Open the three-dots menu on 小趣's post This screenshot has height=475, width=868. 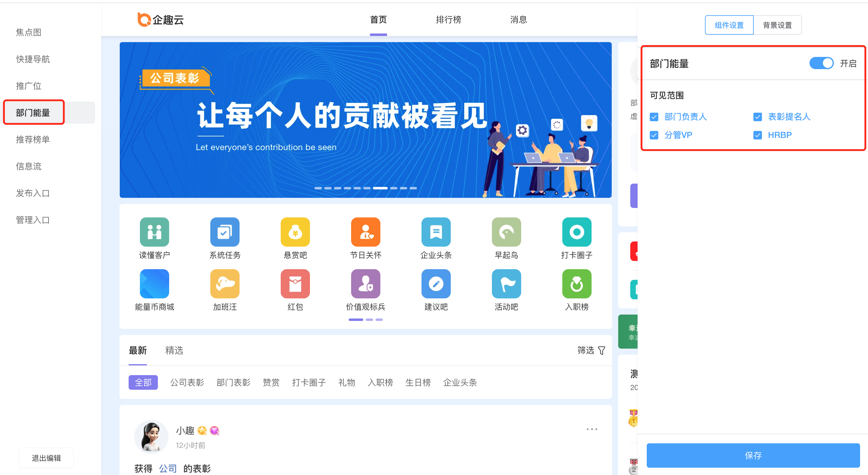[592, 429]
